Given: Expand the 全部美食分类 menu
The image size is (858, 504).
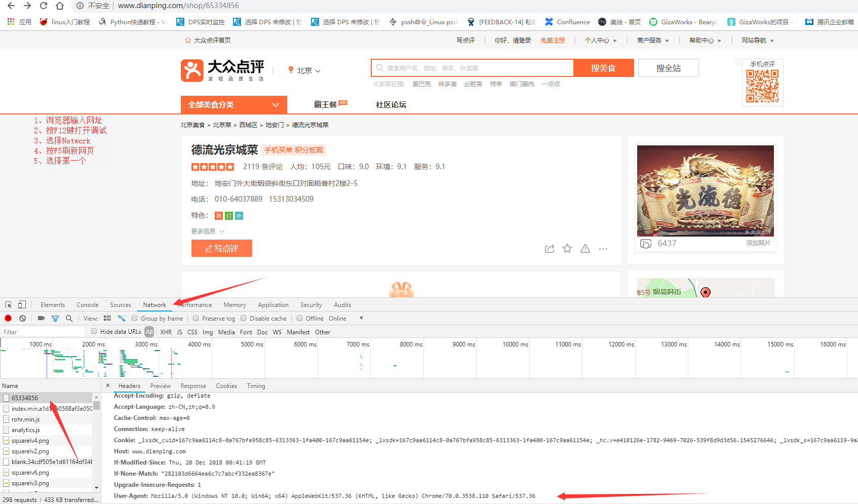Looking at the screenshot, I should (233, 104).
